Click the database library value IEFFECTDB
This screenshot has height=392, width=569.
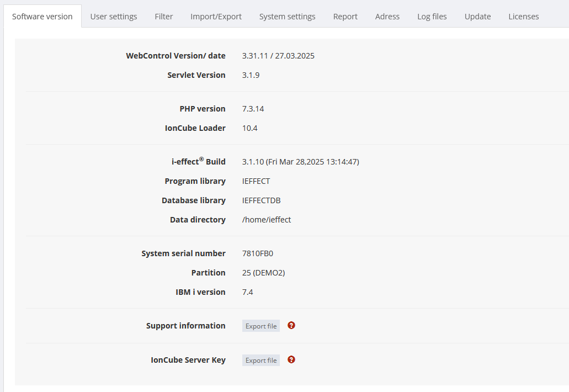point(262,200)
